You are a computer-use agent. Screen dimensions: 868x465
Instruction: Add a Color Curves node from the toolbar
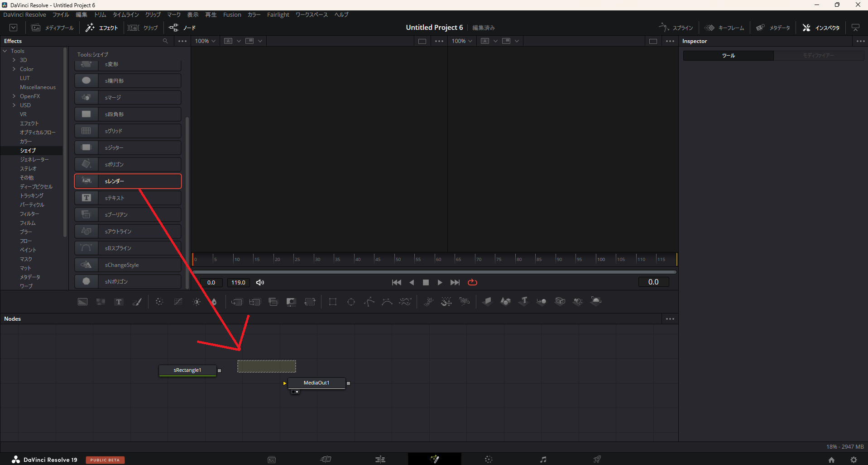click(x=178, y=302)
